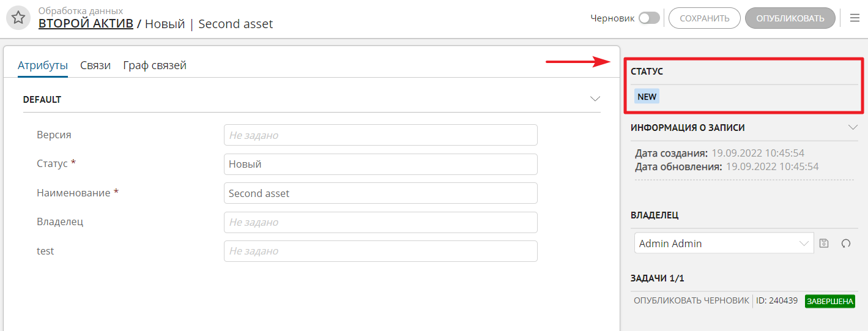Click the Статус field with Новый
The image size is (868, 331).
coord(380,164)
